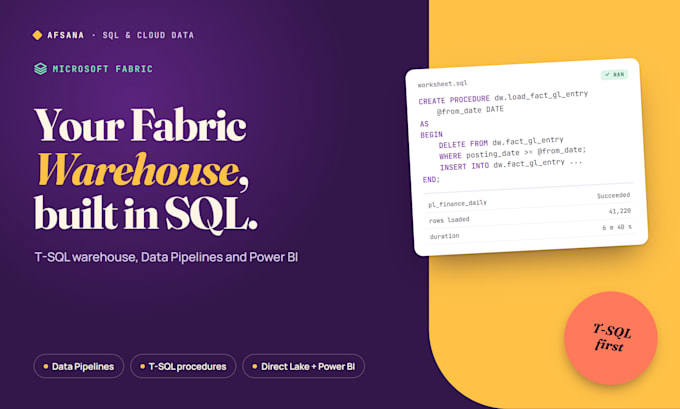Screen dimensions: 680x409
Task: Click the yellow diamond Afsana logo
Action: point(37,35)
